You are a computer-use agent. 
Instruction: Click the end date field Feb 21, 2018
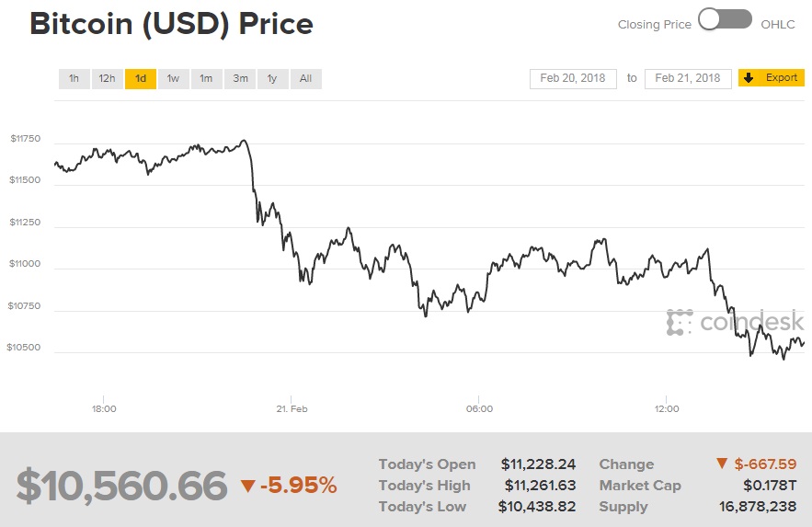(x=688, y=78)
